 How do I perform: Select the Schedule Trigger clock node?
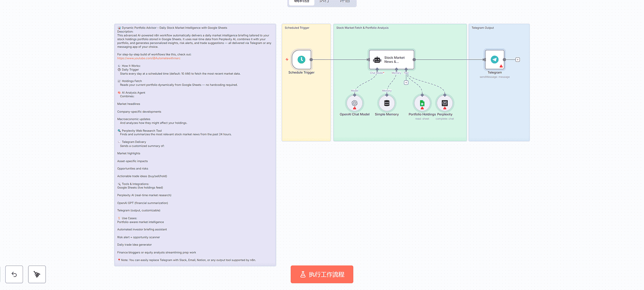301,59
